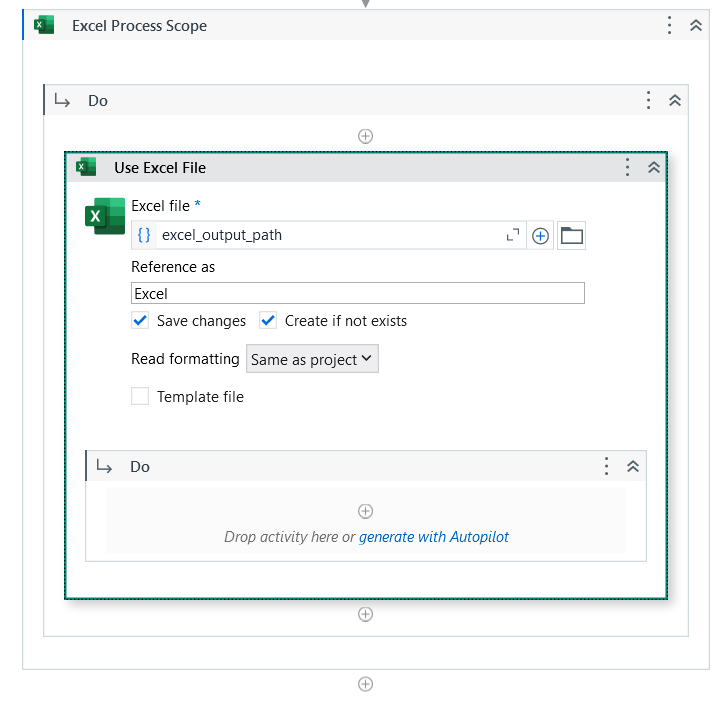Add activity below Use Excel File

pyautogui.click(x=365, y=614)
